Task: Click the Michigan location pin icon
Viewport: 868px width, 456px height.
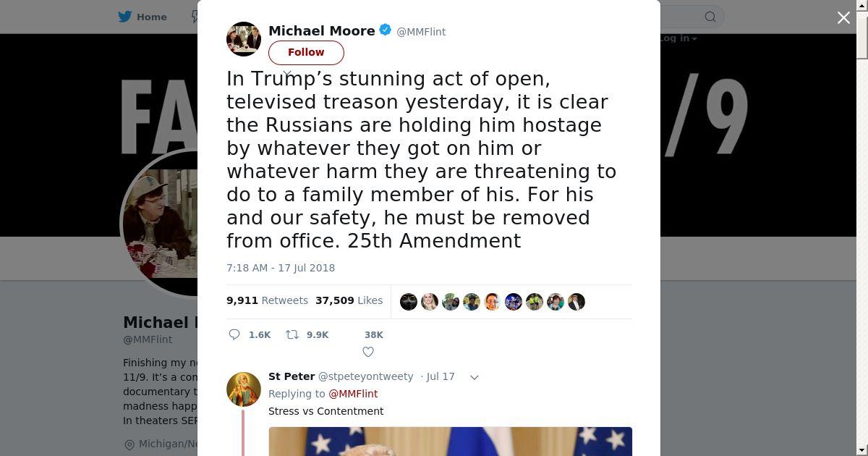Action: pos(129,444)
